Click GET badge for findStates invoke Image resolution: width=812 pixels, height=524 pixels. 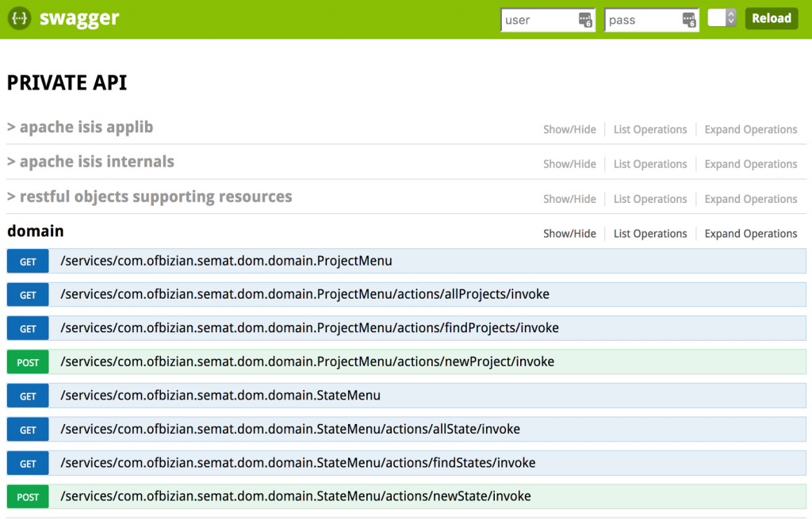coord(28,464)
